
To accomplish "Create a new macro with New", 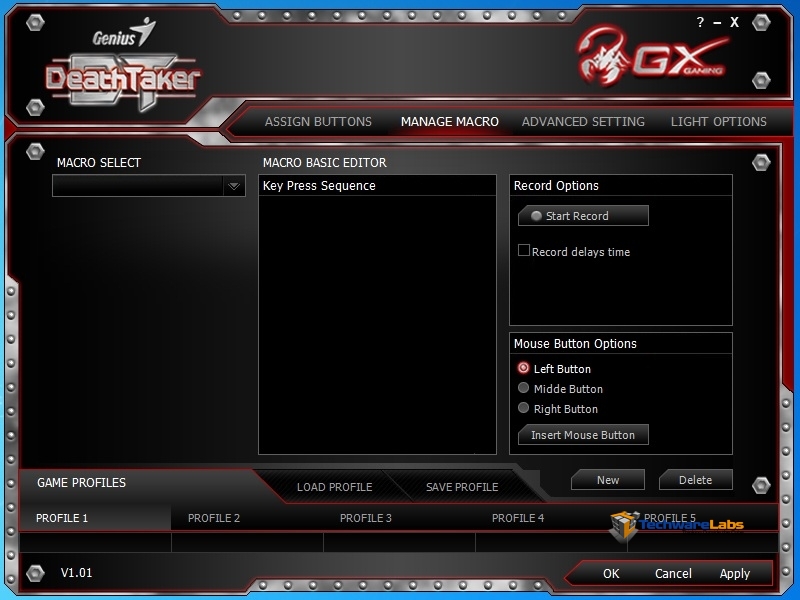I will 608,480.
